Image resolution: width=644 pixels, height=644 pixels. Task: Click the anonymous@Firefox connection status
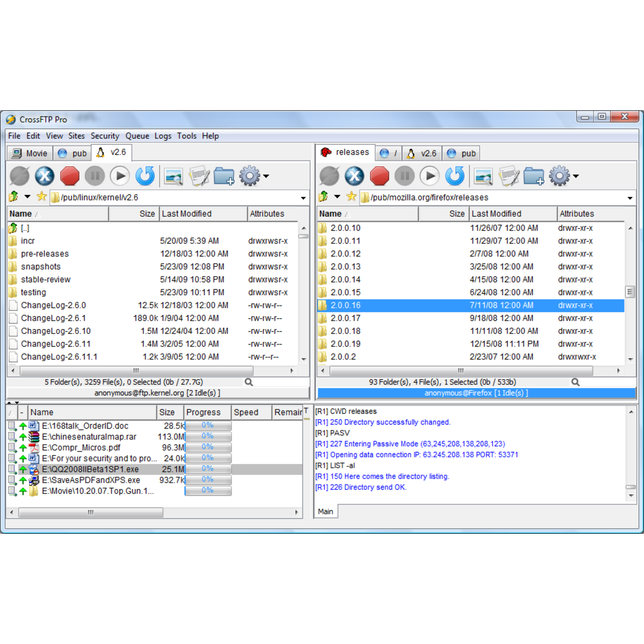tap(476, 393)
